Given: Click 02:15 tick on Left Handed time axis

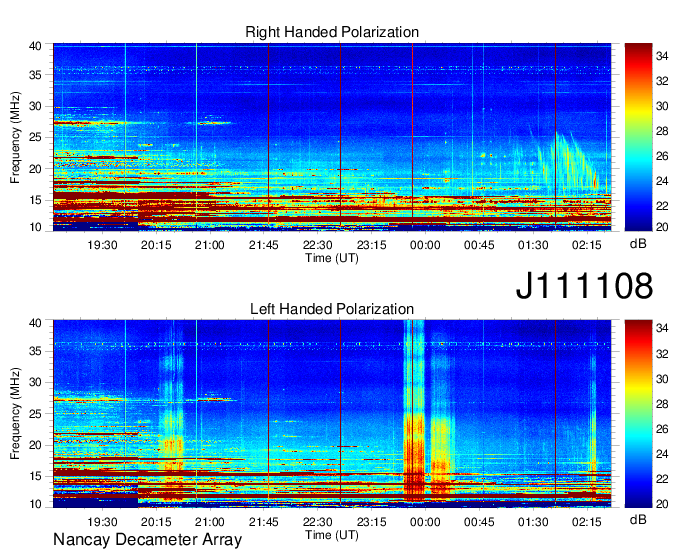Looking at the screenshot, I should tap(587, 522).
